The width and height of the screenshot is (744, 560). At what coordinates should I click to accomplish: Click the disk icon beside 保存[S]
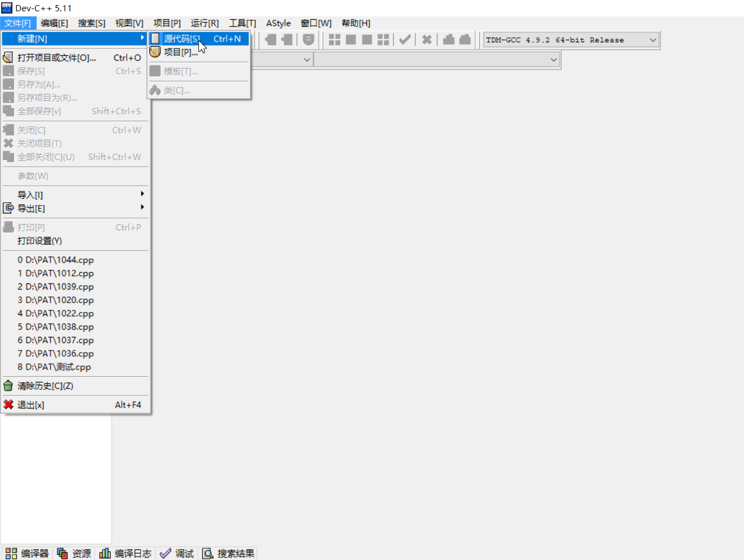(8, 71)
